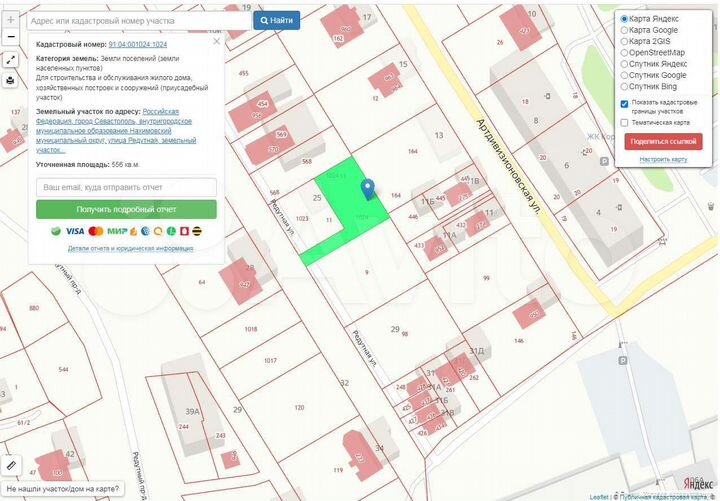Zoom in the map with plus button
Image resolution: width=720 pixels, height=501 pixels.
[x=10, y=19]
